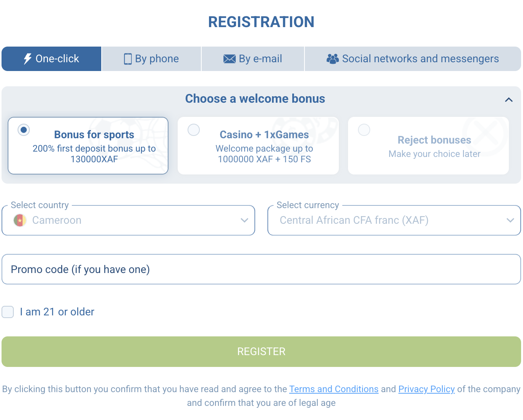Screen dimensions: 523x420
Task: Click the green REGISTER button
Action: pos(261,352)
